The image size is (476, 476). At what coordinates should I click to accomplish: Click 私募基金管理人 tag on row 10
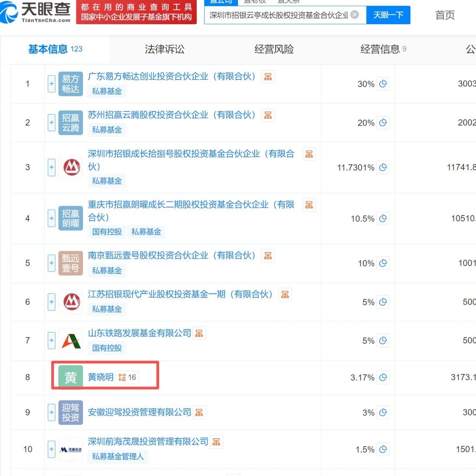(118, 457)
